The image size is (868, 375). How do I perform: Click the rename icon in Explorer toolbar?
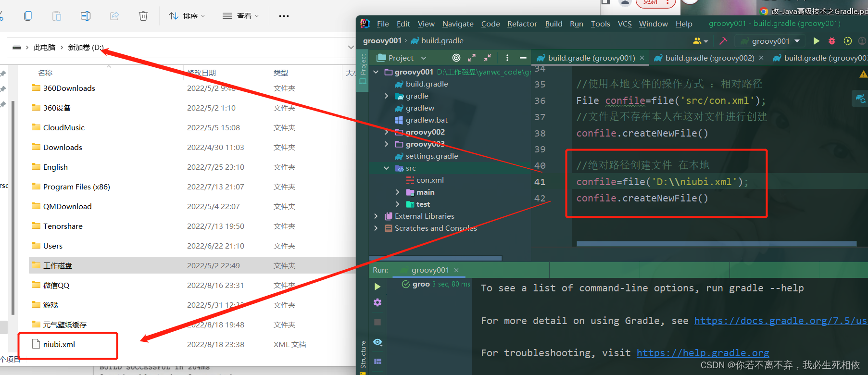coord(86,16)
